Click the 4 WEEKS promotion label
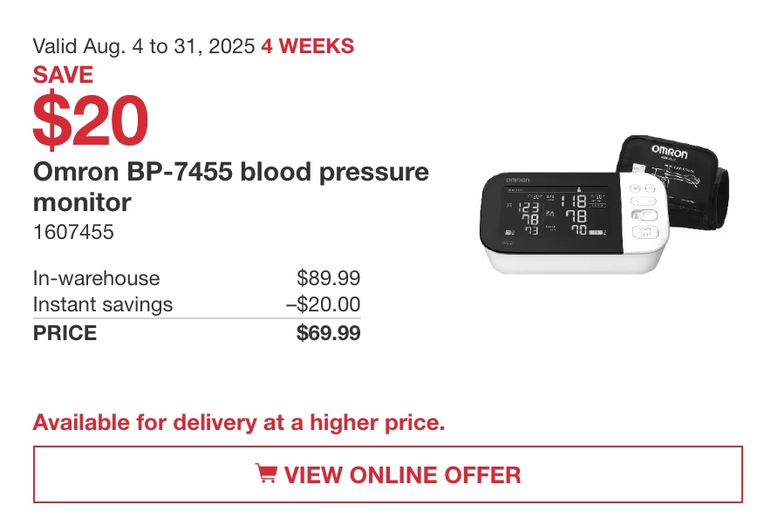The height and width of the screenshot is (532, 771). pyautogui.click(x=308, y=46)
